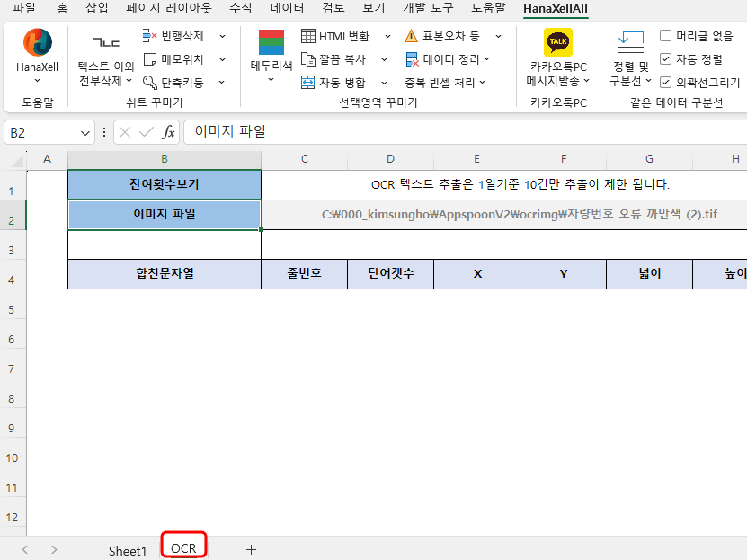Click the 깔끔 복사 icon

point(307,59)
